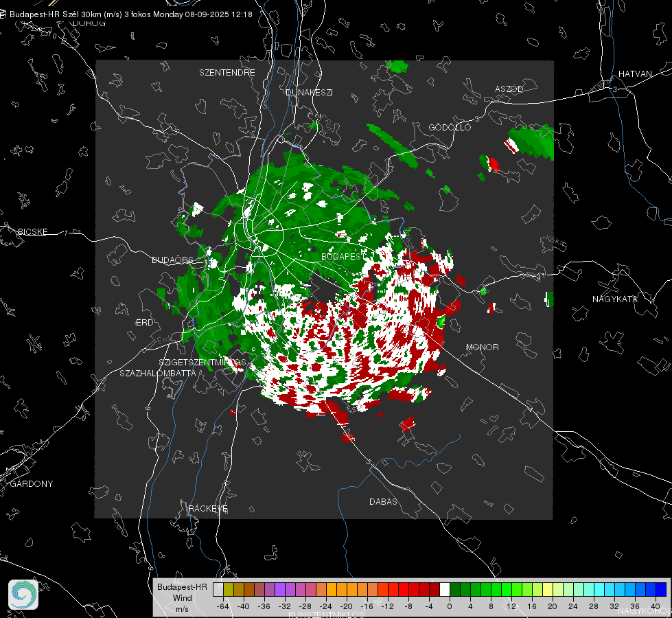Click the SZENTENDRE map label
672x618 pixels.
point(227,73)
